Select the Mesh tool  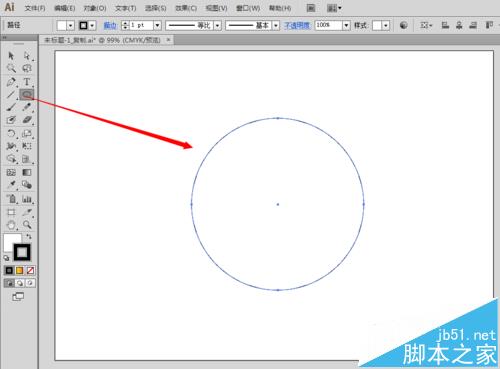click(11, 172)
